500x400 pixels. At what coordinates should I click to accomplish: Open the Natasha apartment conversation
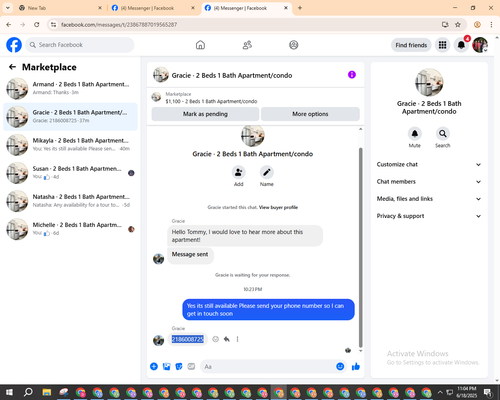coord(70,201)
